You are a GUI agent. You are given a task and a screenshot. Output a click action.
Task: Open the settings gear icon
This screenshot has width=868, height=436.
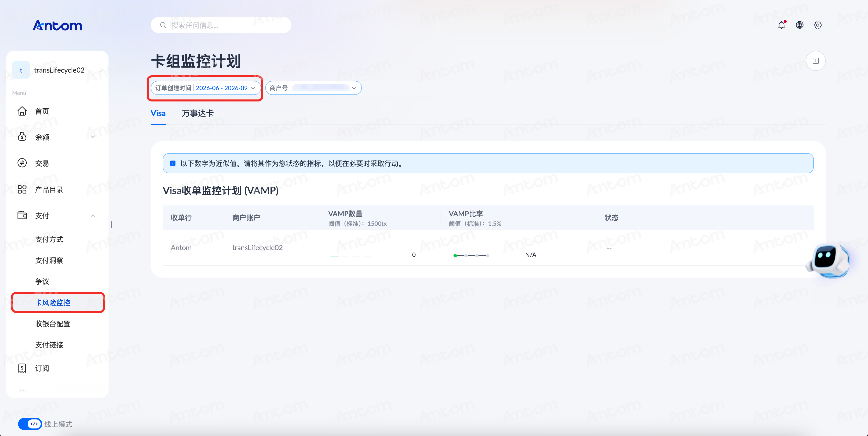pyautogui.click(x=818, y=25)
